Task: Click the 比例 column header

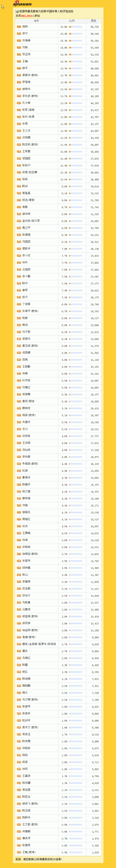Action: pyautogui.click(x=72, y=21)
